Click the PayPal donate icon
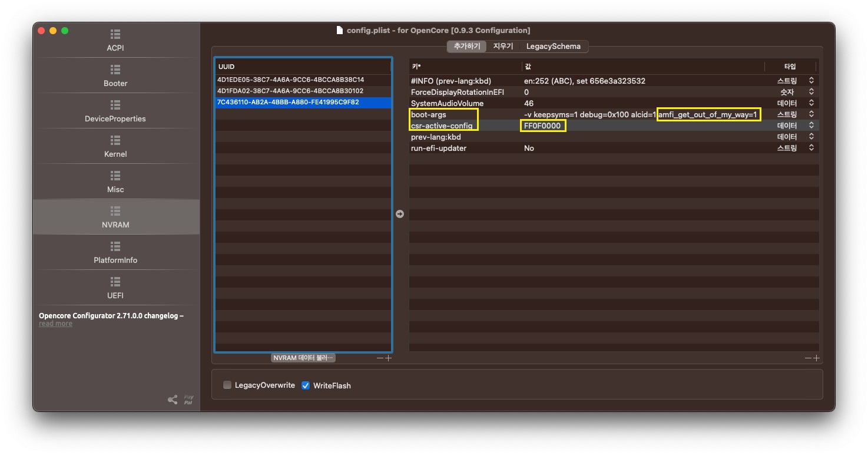The width and height of the screenshot is (868, 455). [x=188, y=400]
